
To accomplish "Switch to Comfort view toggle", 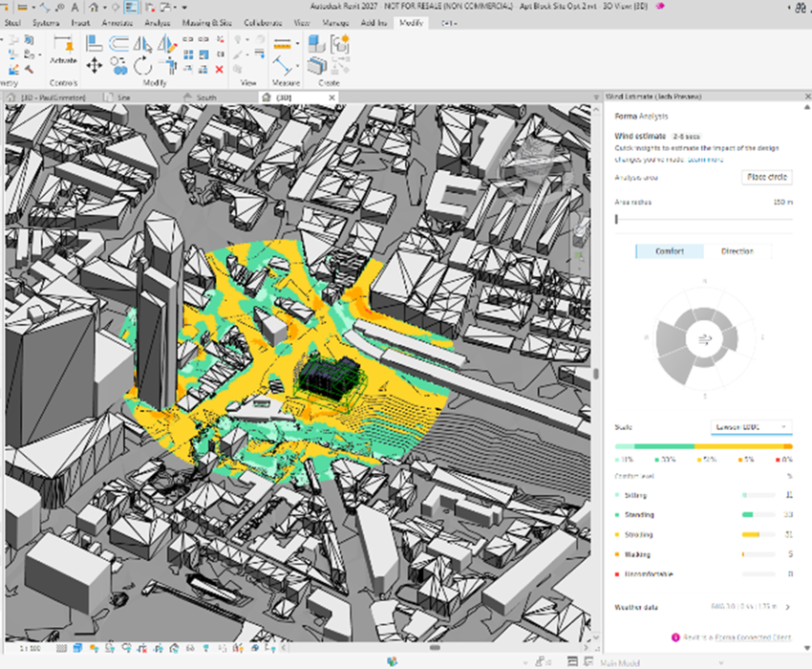I will 669,251.
